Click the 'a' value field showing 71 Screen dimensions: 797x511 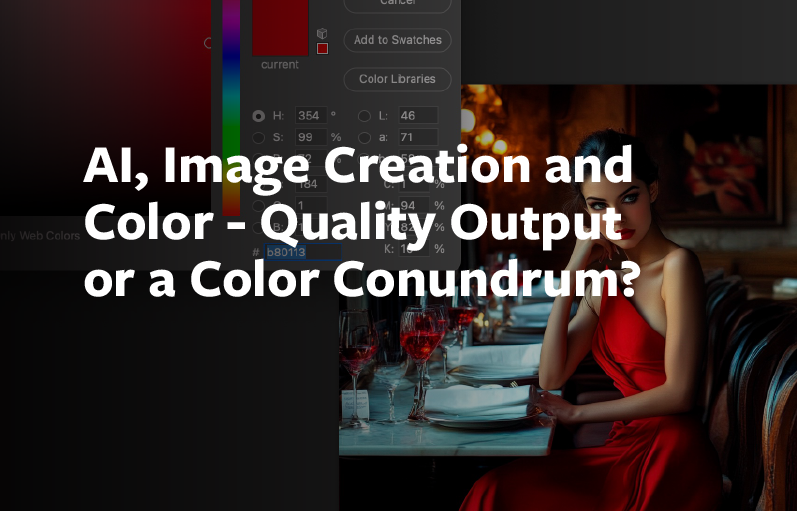click(x=417, y=137)
